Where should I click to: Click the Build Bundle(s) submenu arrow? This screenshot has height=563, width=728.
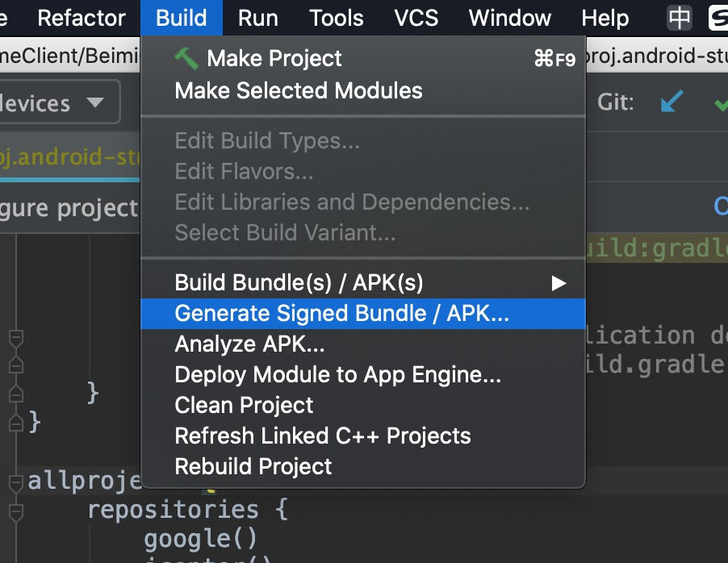click(x=559, y=283)
